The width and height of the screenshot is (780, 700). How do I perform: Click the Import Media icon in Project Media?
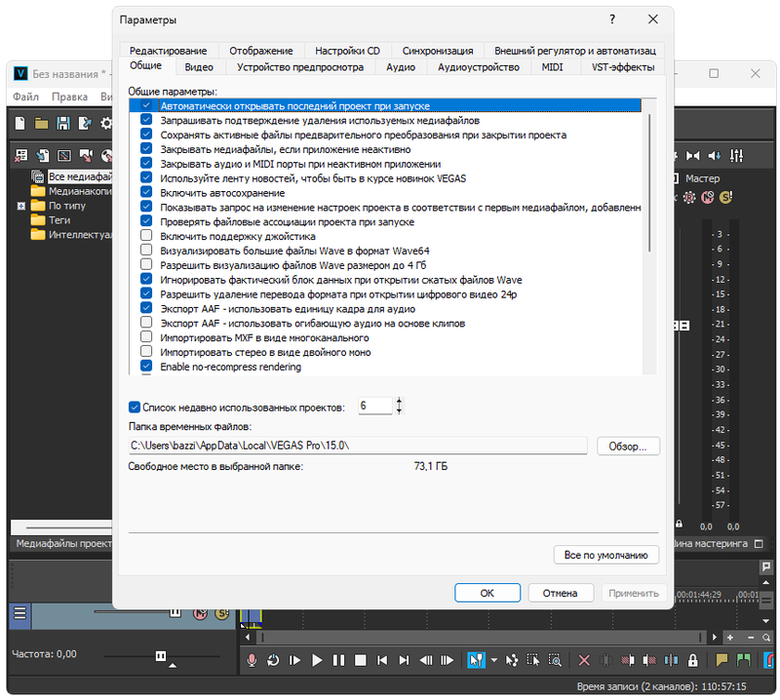[x=43, y=156]
